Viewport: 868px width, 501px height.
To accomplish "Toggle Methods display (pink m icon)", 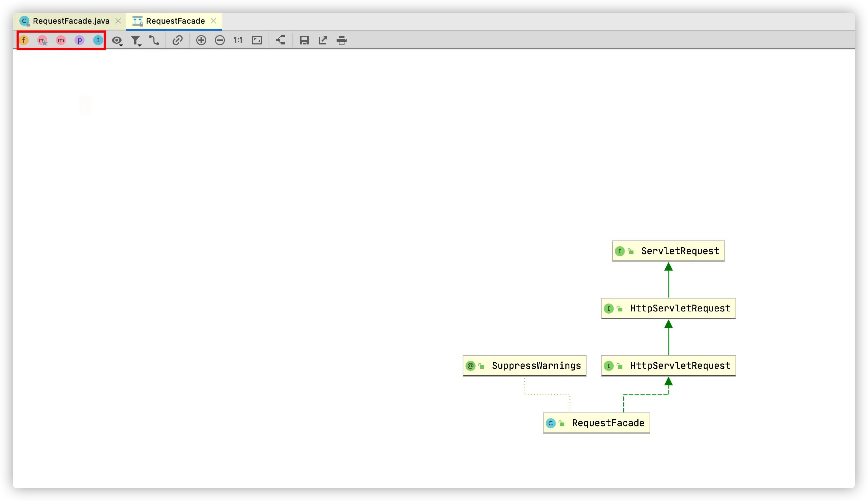I will (x=61, y=40).
